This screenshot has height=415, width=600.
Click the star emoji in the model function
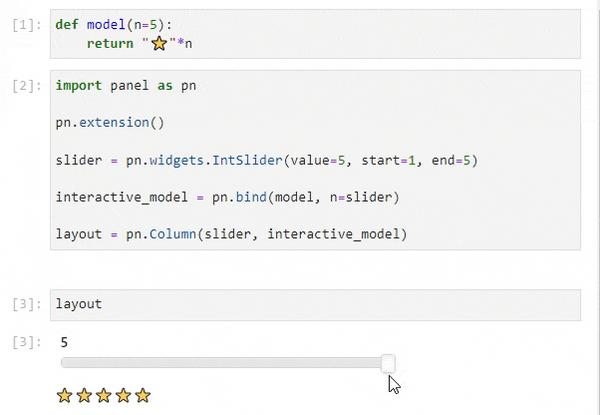158,43
